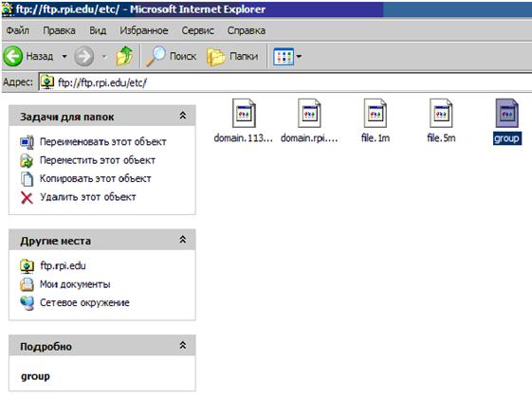The width and height of the screenshot is (532, 398).
Task: Click the domain.113... file name label
Action: [x=244, y=138]
